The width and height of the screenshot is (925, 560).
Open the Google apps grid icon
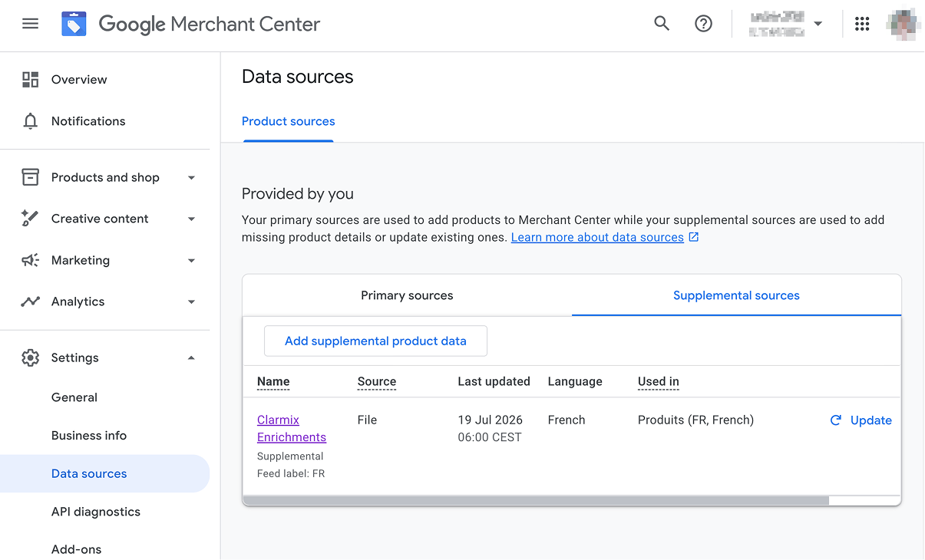[862, 24]
